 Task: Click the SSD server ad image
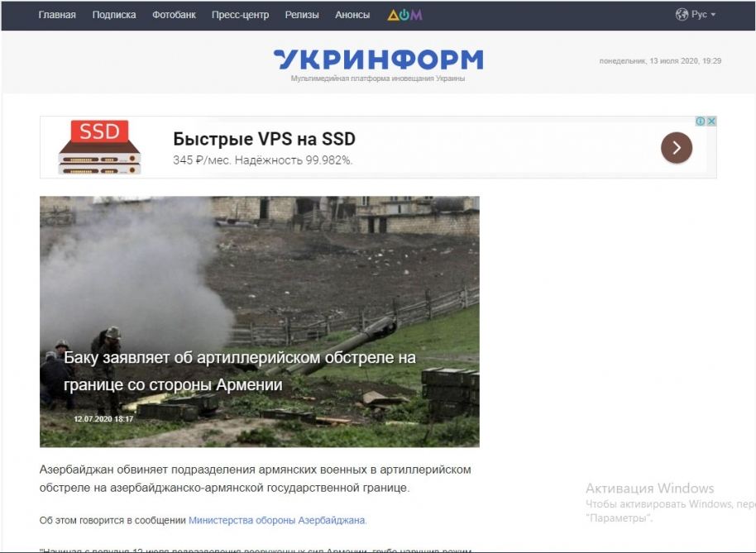[99, 147]
